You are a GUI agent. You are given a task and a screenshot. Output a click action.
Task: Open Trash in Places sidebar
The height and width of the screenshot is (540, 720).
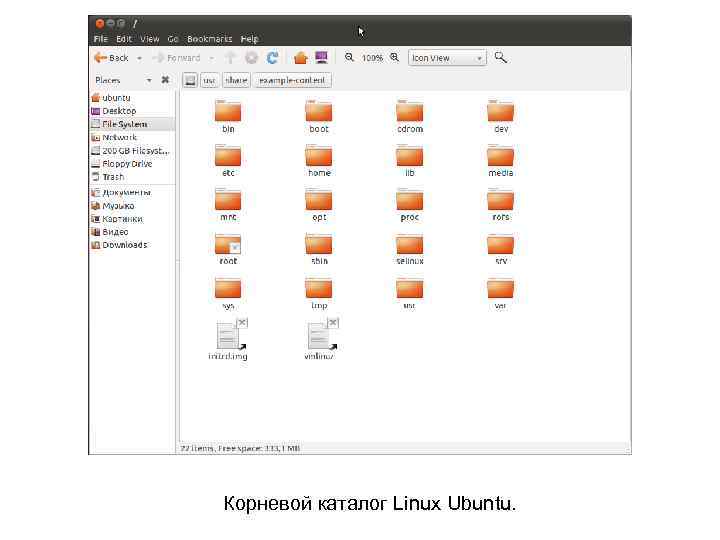(x=133, y=177)
